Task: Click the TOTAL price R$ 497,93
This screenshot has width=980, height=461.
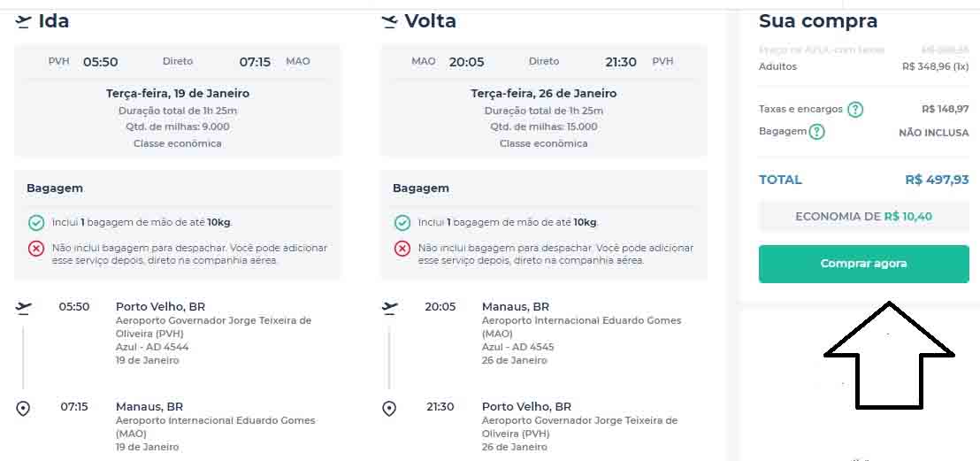Action: (x=937, y=180)
